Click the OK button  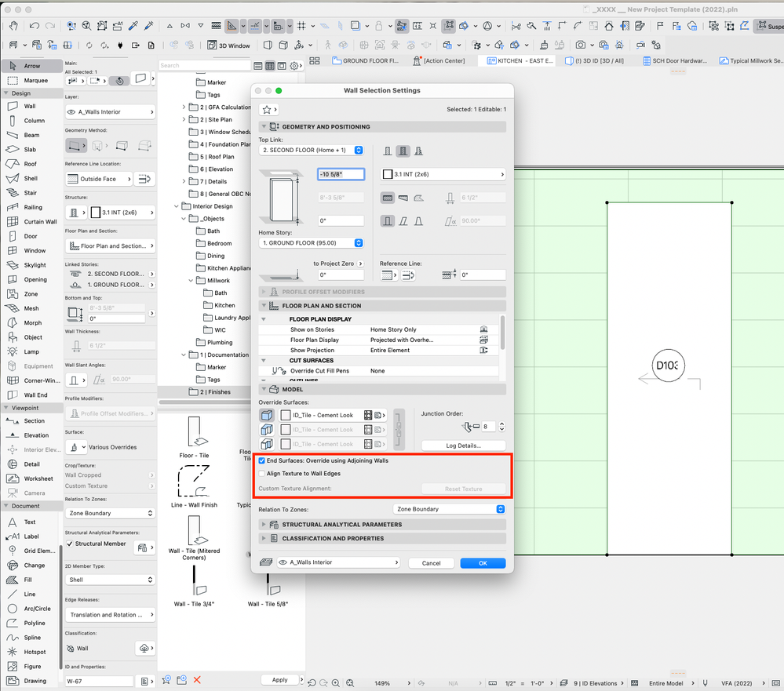(483, 563)
